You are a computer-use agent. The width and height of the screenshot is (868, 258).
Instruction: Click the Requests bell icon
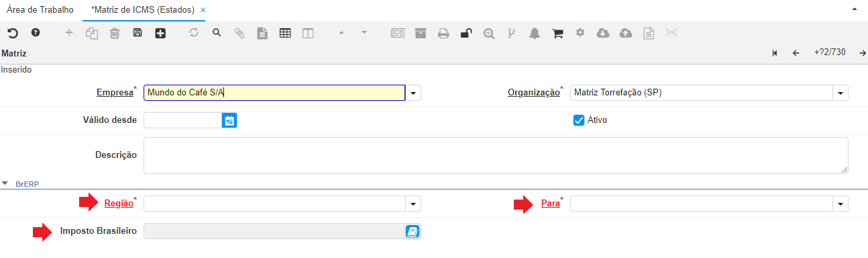pos(535,32)
